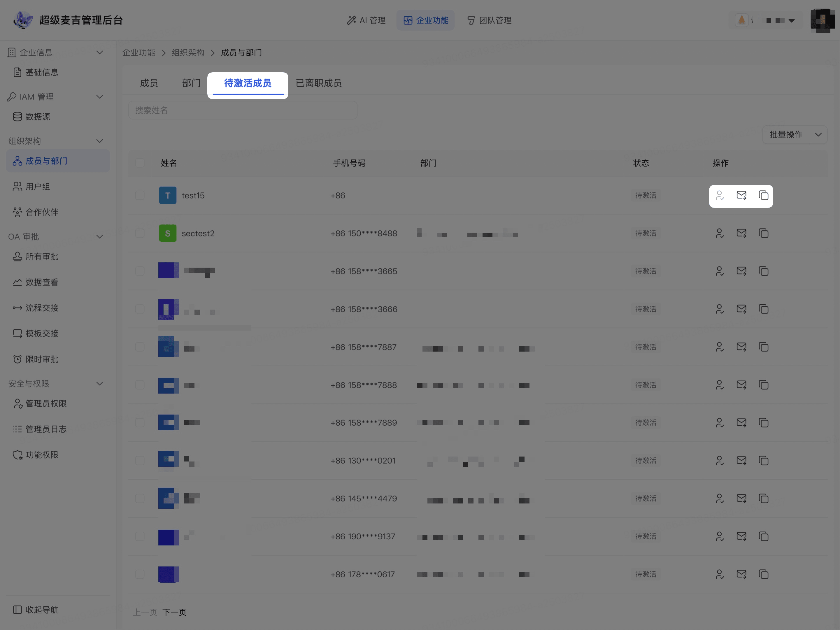Image resolution: width=840 pixels, height=630 pixels.
Task: Click mail icon in 158****7887 row
Action: click(x=741, y=347)
